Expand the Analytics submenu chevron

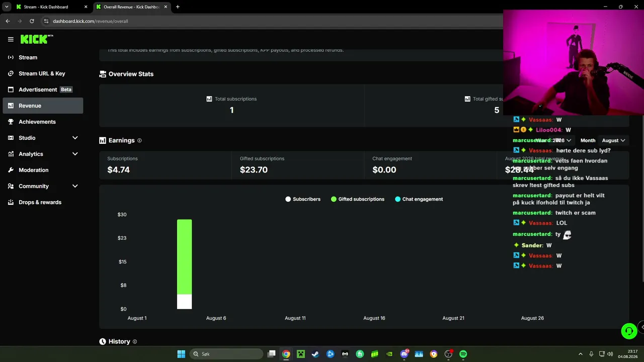pyautogui.click(x=75, y=154)
